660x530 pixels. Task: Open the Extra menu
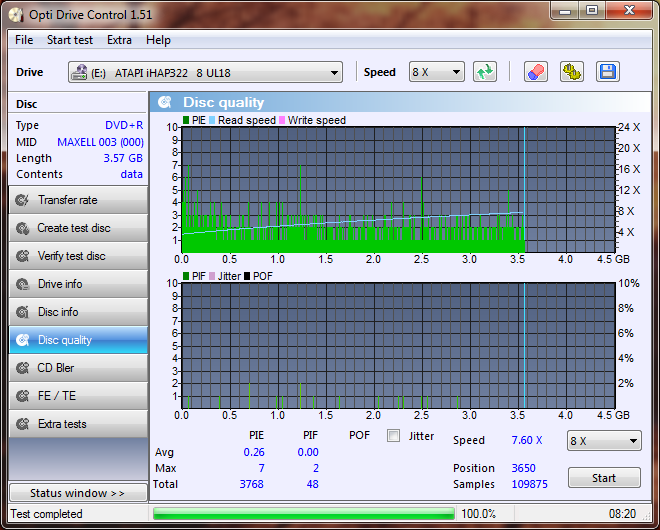pos(119,40)
